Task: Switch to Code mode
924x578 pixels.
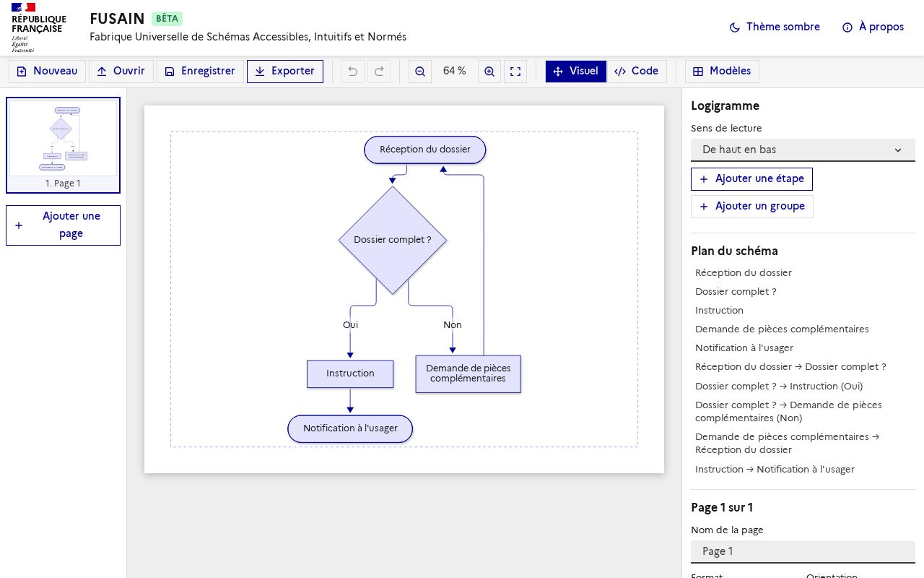Action: pyautogui.click(x=637, y=72)
